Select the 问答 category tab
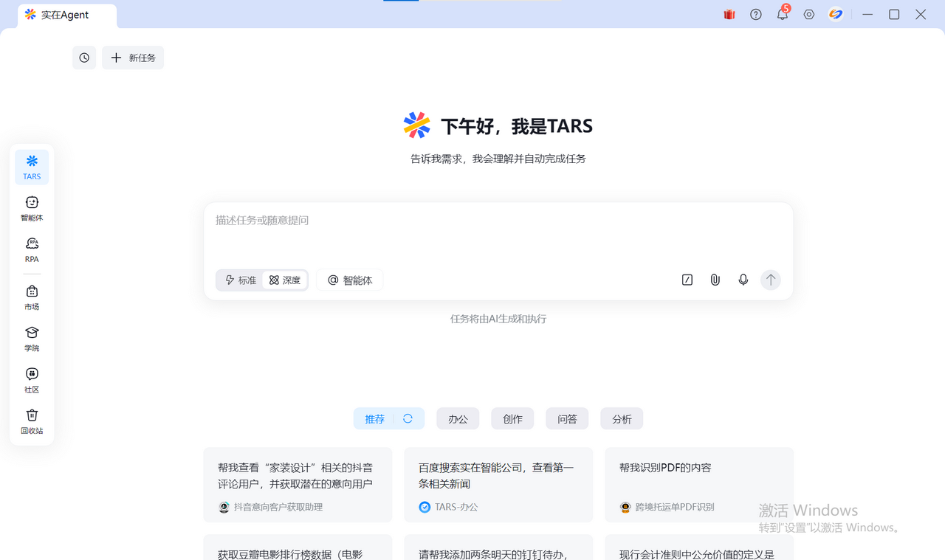Image resolution: width=945 pixels, height=560 pixels. click(x=567, y=419)
